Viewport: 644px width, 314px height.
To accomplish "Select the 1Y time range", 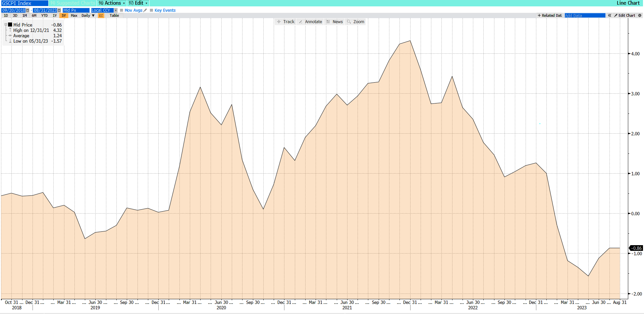I will 55,15.
